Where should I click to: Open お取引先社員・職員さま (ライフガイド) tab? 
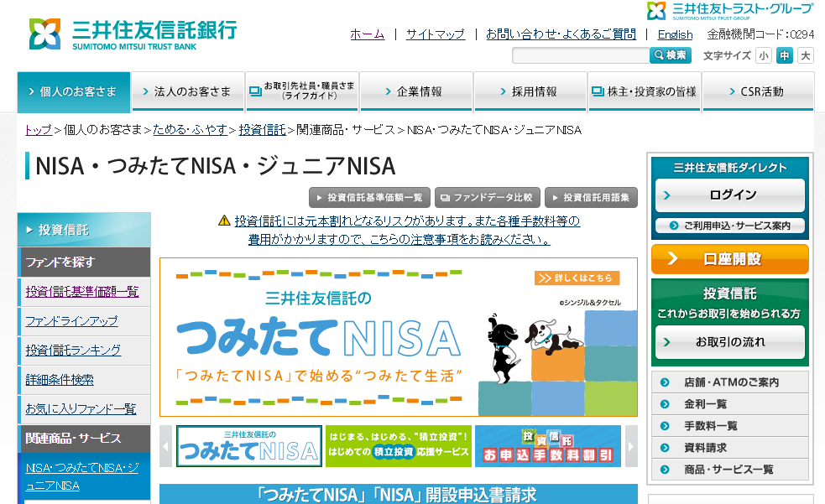[302, 92]
